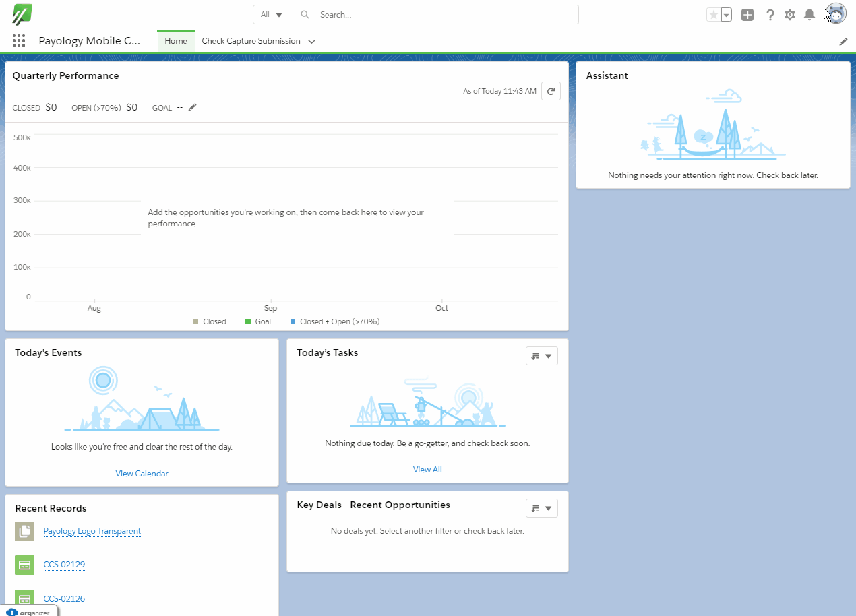Click into the global Search field
The width and height of the screenshot is (856, 616).
point(433,15)
